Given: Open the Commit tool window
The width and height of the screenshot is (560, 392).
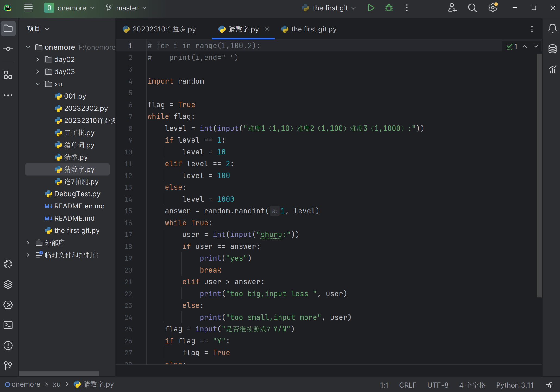Looking at the screenshot, I should coord(8,49).
